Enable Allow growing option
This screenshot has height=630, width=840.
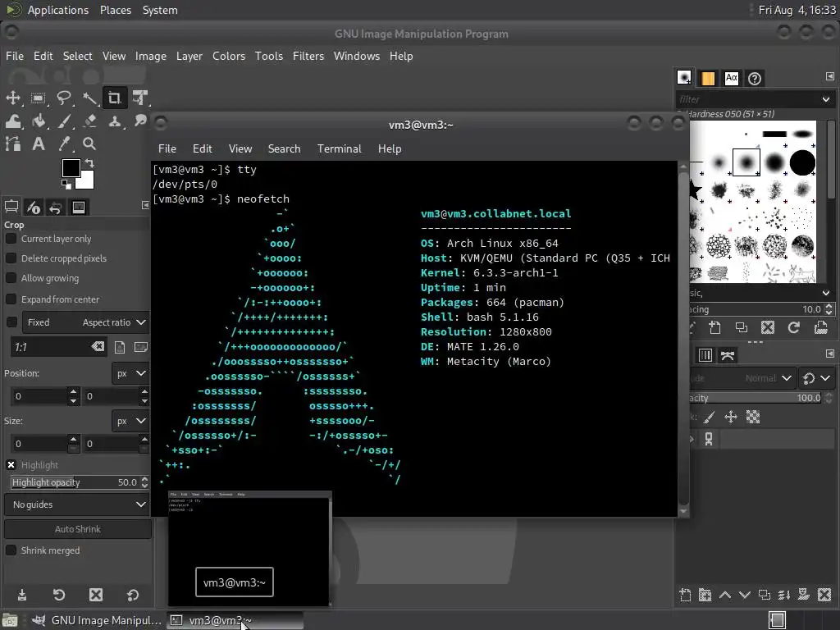tap(11, 278)
